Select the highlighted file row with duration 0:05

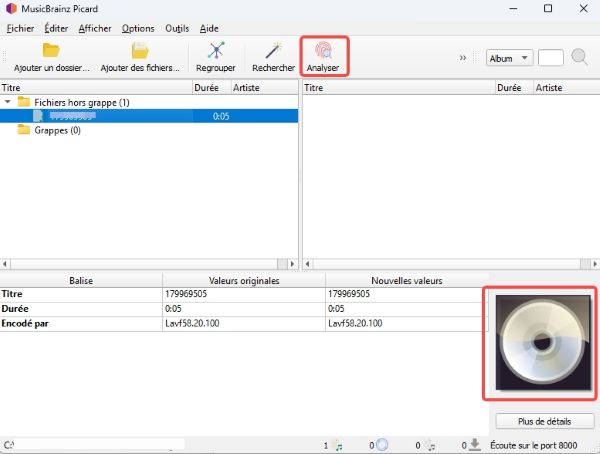(149, 116)
